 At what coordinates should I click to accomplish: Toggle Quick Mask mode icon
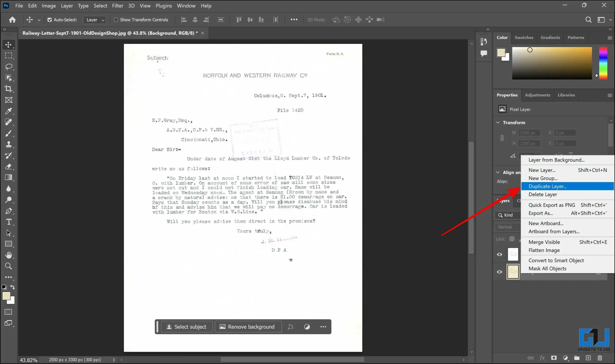click(x=8, y=312)
